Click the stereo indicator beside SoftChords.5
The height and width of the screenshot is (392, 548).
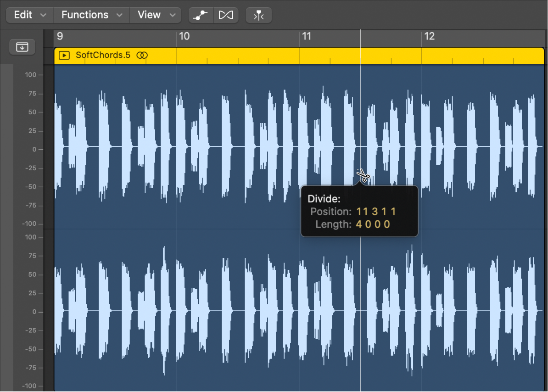(142, 55)
